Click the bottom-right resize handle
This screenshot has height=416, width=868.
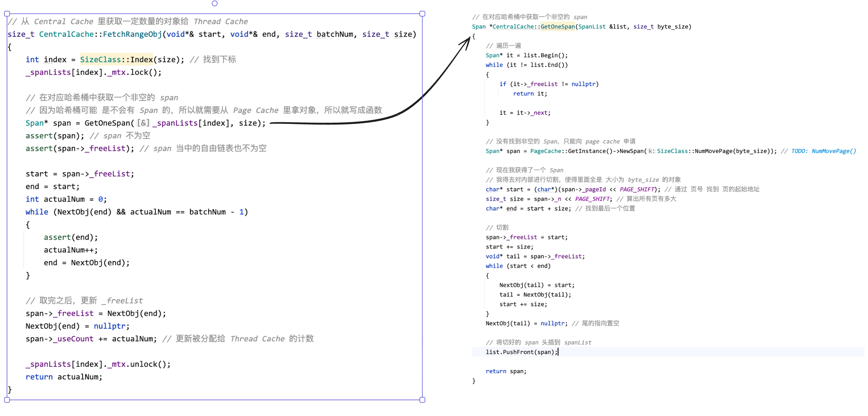pyautogui.click(x=422, y=400)
